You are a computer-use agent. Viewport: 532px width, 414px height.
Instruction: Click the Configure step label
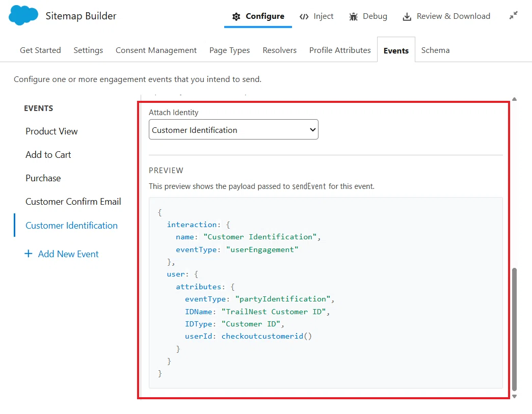(265, 16)
